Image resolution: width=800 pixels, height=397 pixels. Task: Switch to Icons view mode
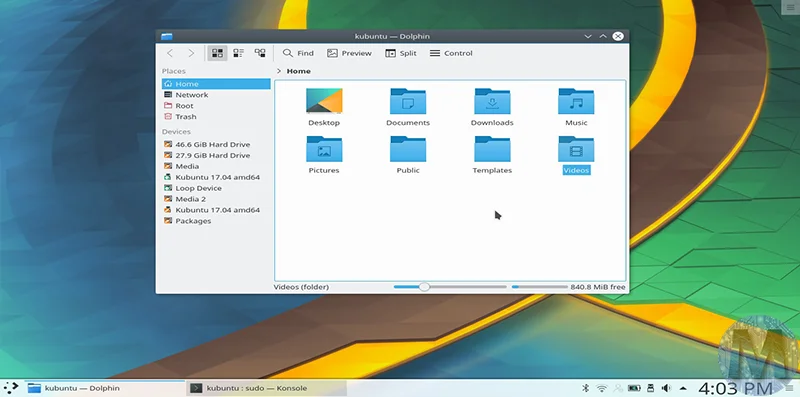217,53
